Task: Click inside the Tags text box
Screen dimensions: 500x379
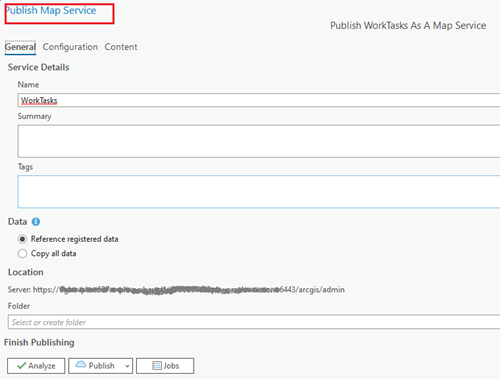Action: point(259,192)
